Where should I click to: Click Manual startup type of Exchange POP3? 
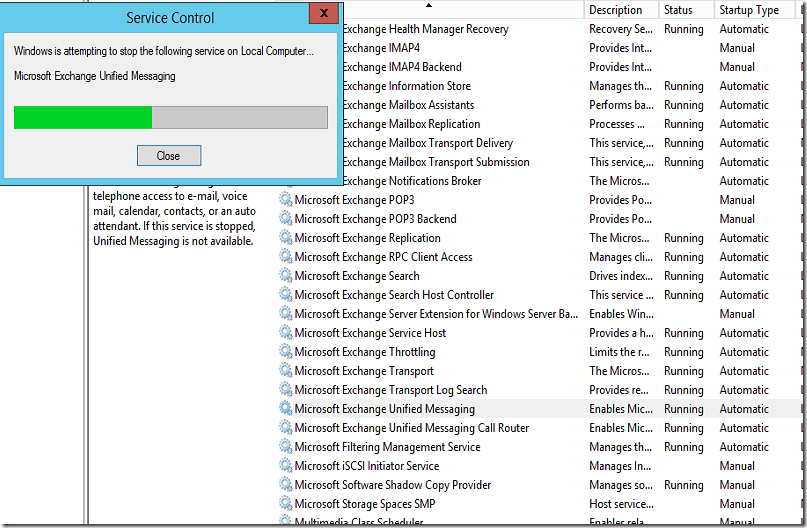[x=737, y=200]
